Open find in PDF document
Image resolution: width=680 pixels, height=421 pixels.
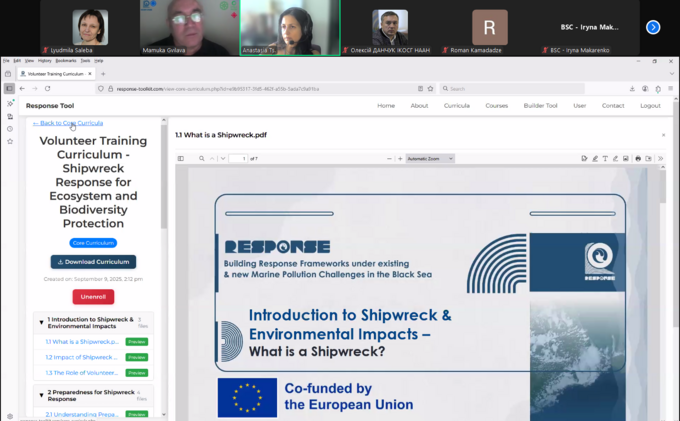coord(202,159)
